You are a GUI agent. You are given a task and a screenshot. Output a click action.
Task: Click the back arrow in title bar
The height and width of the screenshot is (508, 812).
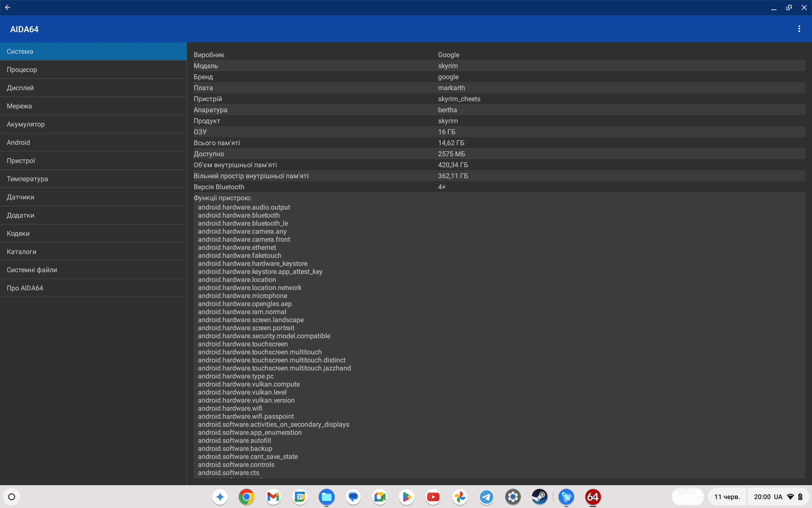(8, 8)
